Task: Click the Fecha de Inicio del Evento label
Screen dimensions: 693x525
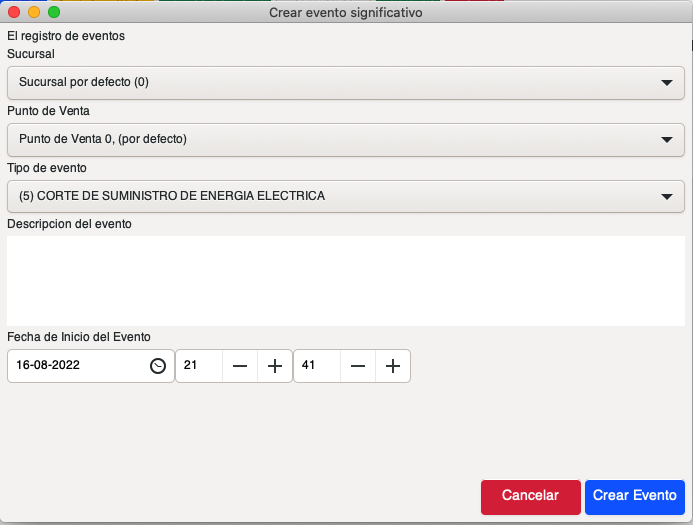Action: (79, 337)
